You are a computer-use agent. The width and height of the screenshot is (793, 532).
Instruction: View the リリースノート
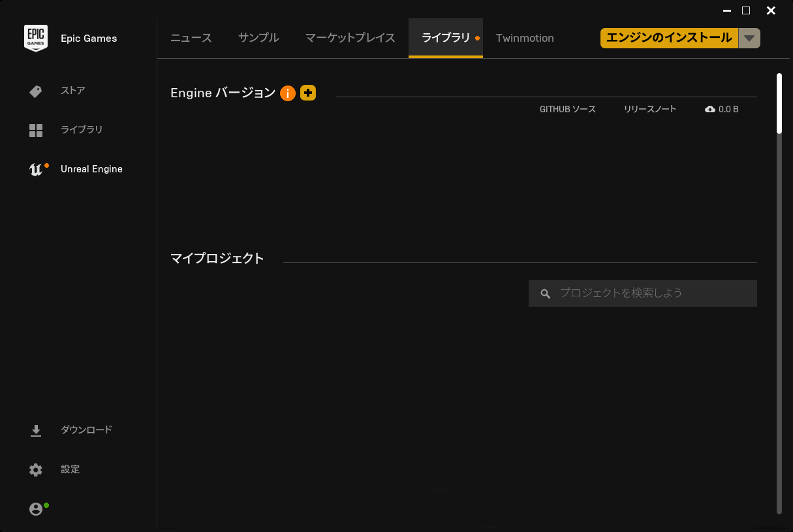[x=649, y=109]
